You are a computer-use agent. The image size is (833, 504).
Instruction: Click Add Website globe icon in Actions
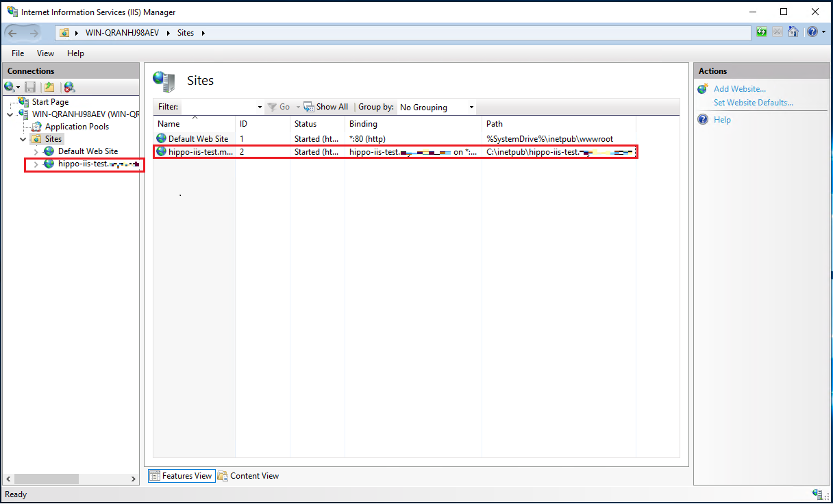click(703, 89)
